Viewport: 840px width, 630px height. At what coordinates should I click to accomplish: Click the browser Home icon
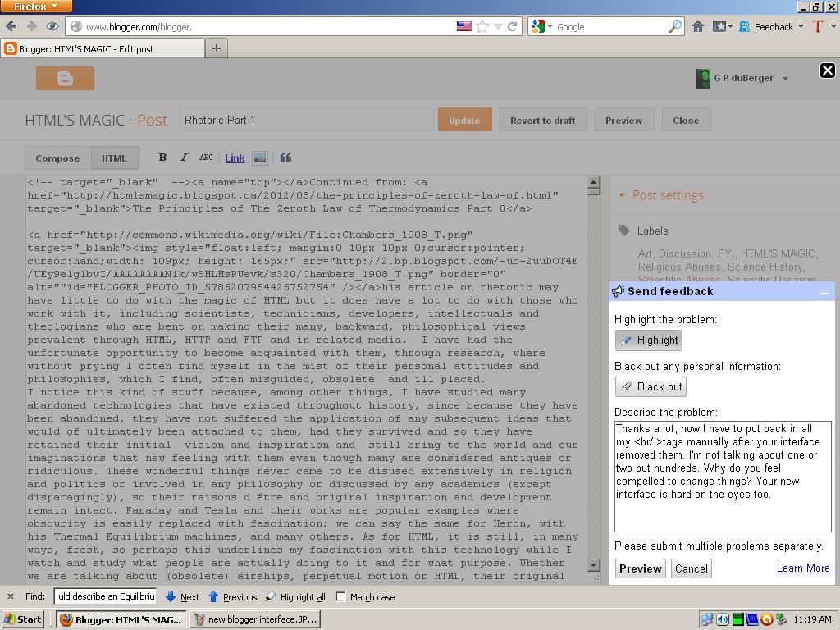coord(697,26)
